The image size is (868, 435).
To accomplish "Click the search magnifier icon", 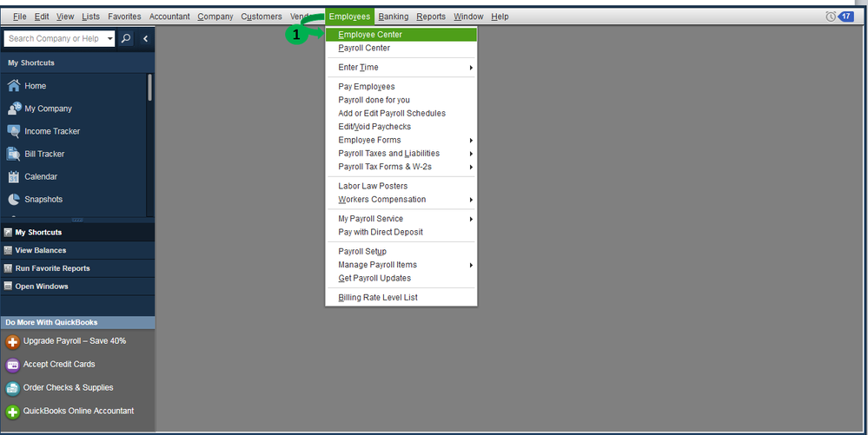I will pos(126,38).
